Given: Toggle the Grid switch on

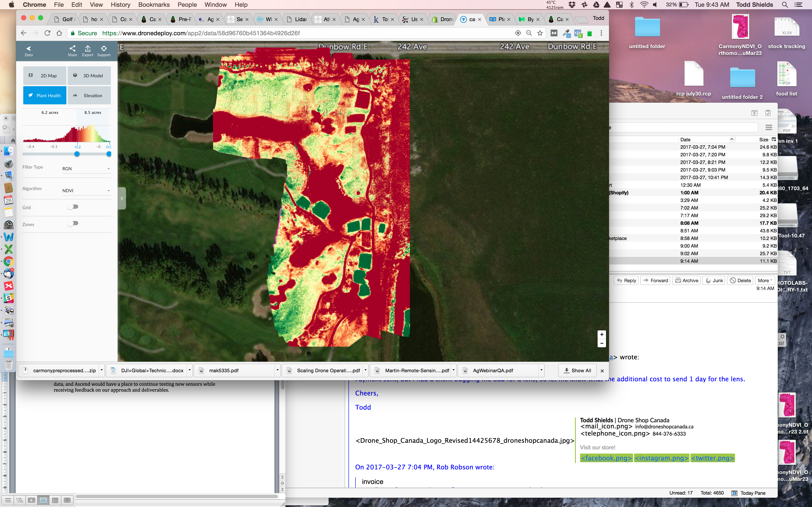Looking at the screenshot, I should tap(73, 207).
